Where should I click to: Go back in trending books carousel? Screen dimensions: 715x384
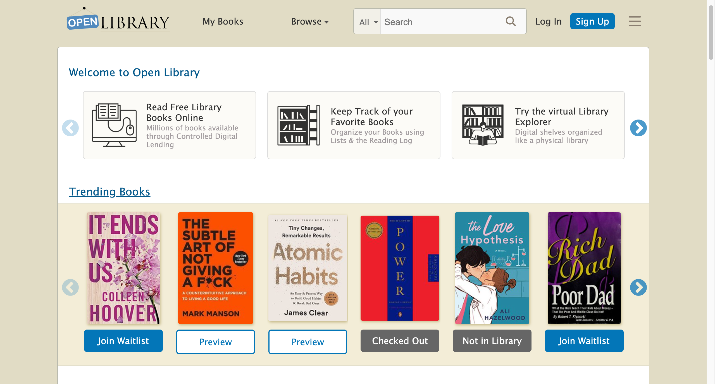(x=70, y=287)
